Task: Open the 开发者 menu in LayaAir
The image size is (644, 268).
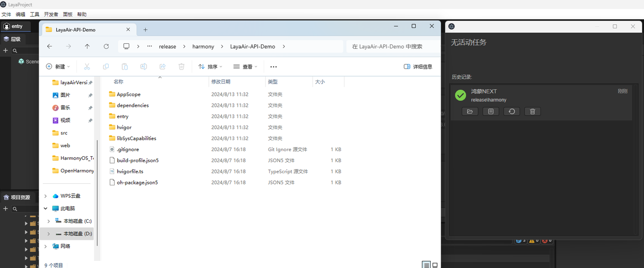Action: click(x=51, y=15)
